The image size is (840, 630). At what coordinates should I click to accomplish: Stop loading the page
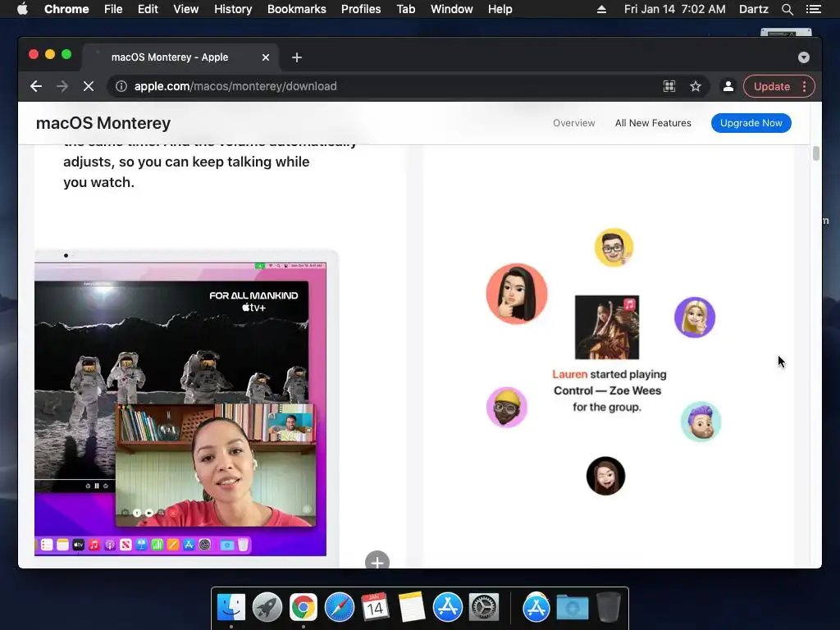click(x=89, y=86)
